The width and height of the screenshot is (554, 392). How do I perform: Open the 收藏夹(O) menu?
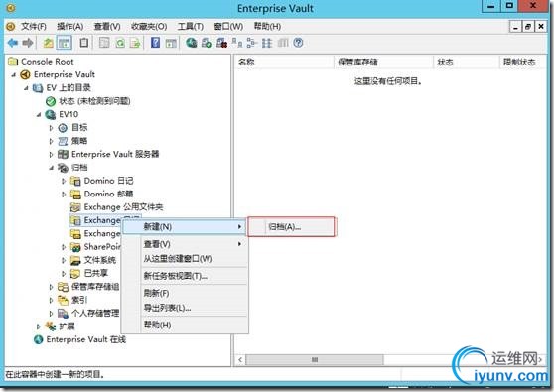coord(149,27)
